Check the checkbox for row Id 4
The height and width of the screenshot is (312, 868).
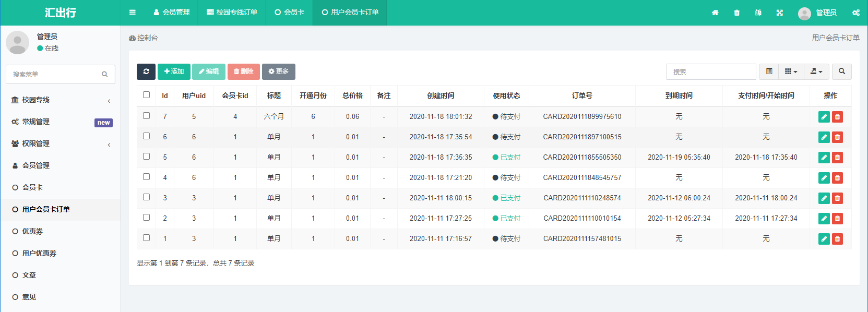click(x=146, y=177)
